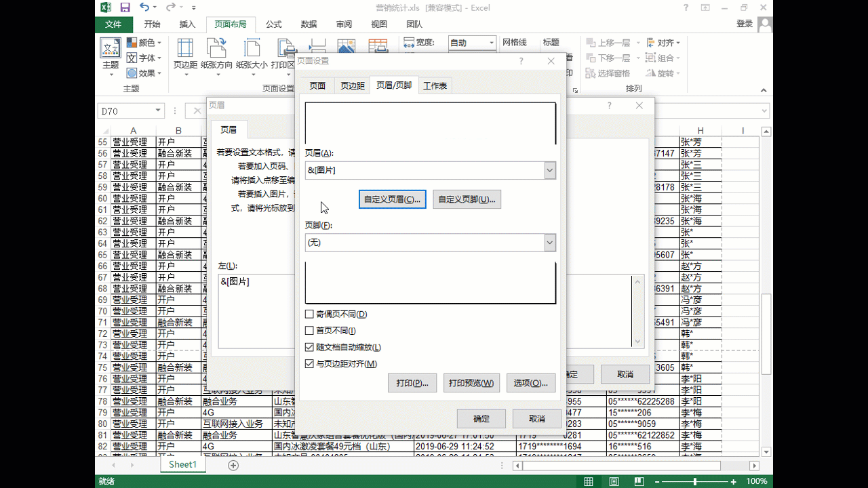868x488 pixels.
Task: Click 自定义页脚 custom footer button
Action: tap(467, 199)
